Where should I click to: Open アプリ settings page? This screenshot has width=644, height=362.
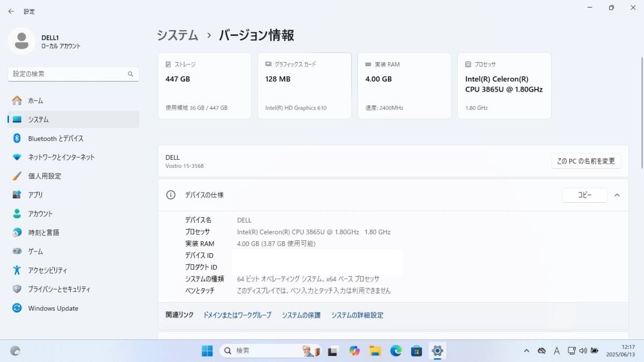tap(74, 195)
